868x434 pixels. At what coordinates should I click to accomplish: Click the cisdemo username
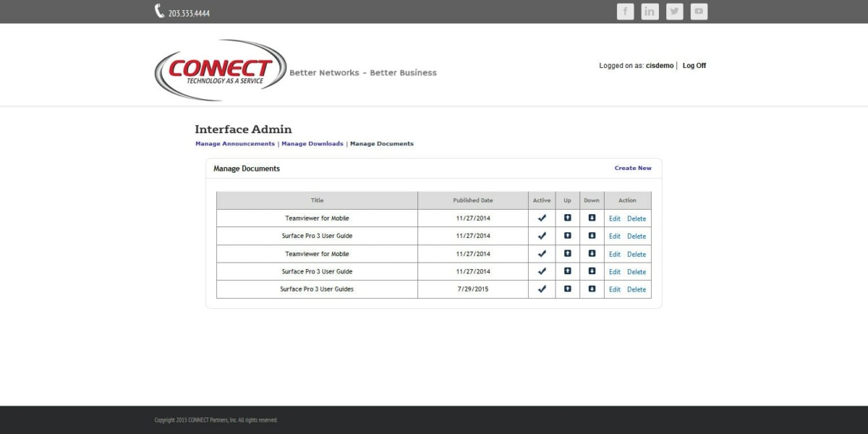pos(660,66)
